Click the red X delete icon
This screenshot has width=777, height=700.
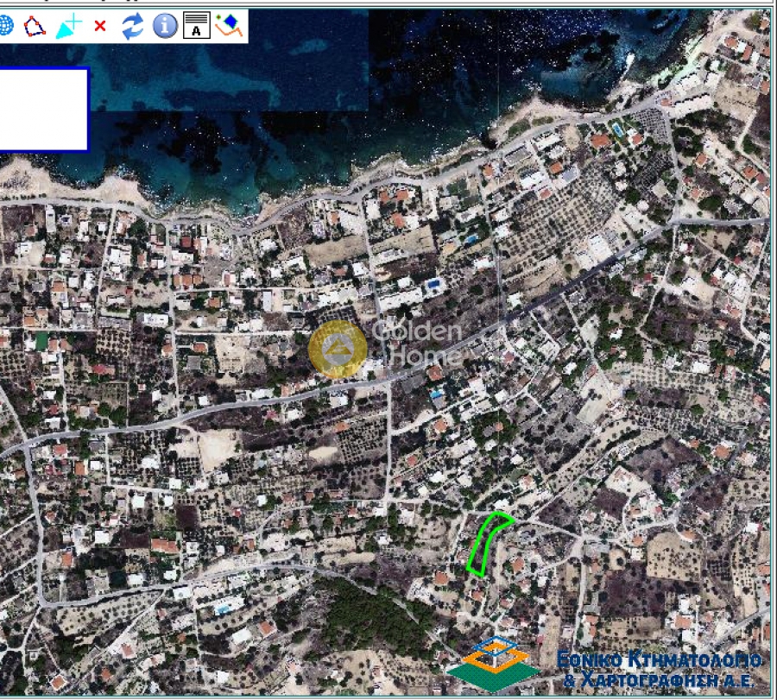(x=99, y=27)
